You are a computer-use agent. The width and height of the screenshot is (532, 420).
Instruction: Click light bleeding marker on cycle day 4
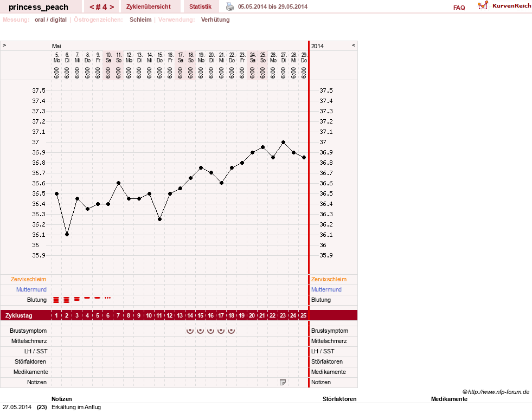tap(87, 298)
